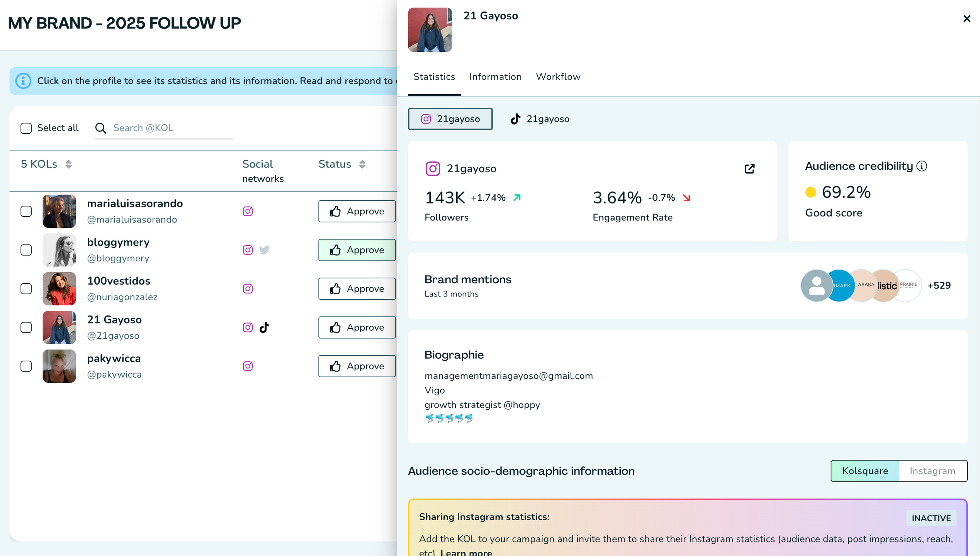Close the 21 Gayoso profile panel
The width and height of the screenshot is (980, 556).
point(966,19)
